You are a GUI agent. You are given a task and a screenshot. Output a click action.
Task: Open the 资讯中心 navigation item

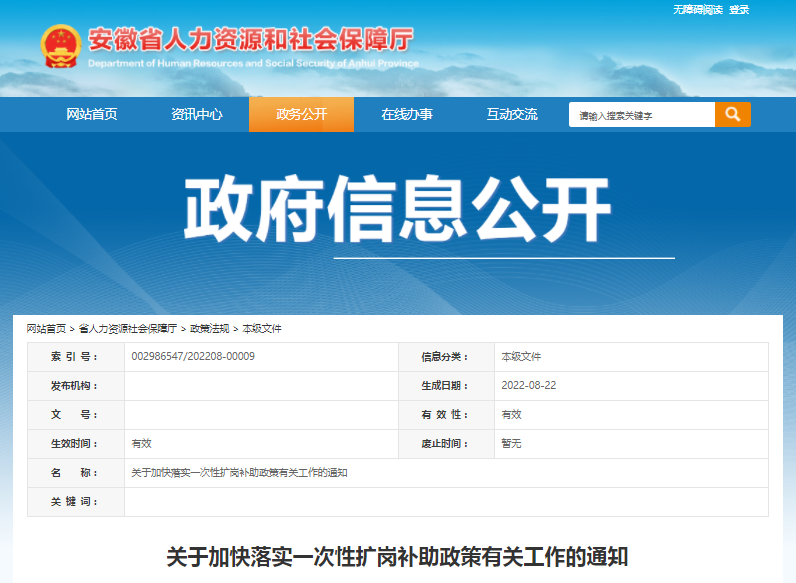pos(197,114)
